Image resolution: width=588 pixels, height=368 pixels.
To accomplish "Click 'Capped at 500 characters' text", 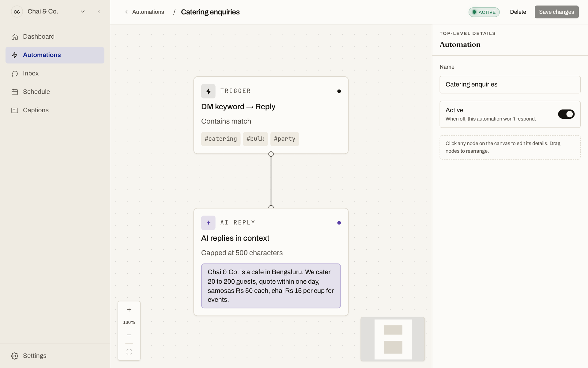I will [242, 253].
